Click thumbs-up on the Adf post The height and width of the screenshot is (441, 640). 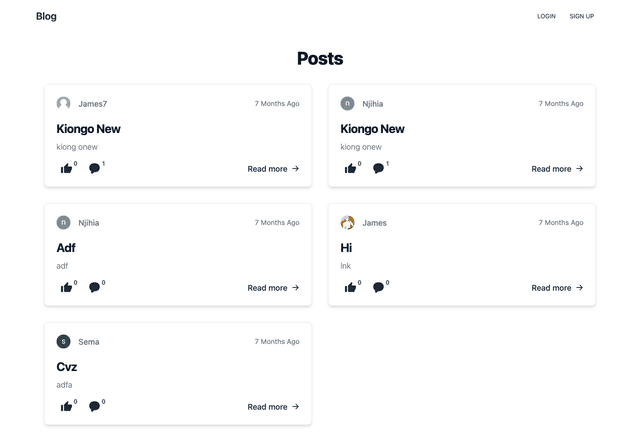(x=66, y=287)
